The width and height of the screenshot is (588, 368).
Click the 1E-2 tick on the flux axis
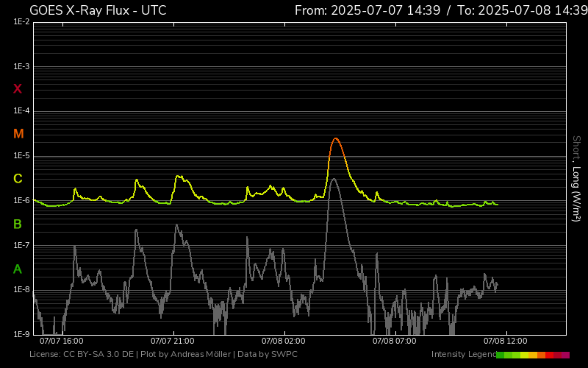(x=21, y=22)
